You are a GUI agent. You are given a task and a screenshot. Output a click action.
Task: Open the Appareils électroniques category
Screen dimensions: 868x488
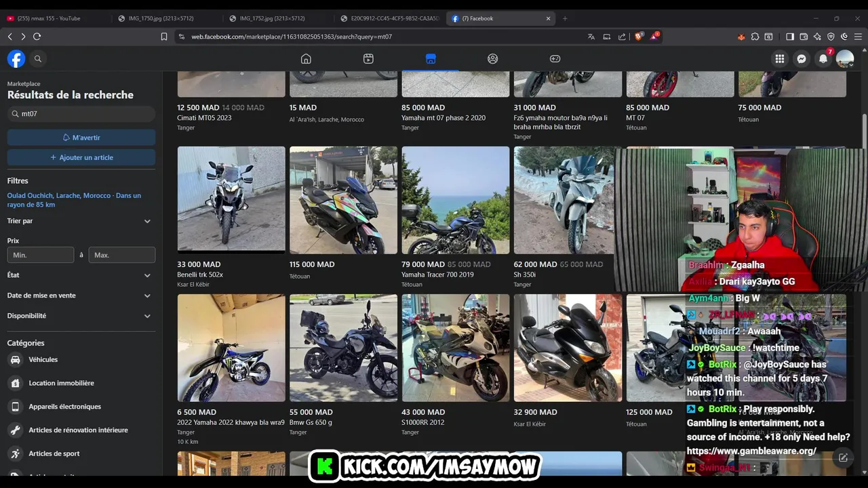tap(81, 407)
